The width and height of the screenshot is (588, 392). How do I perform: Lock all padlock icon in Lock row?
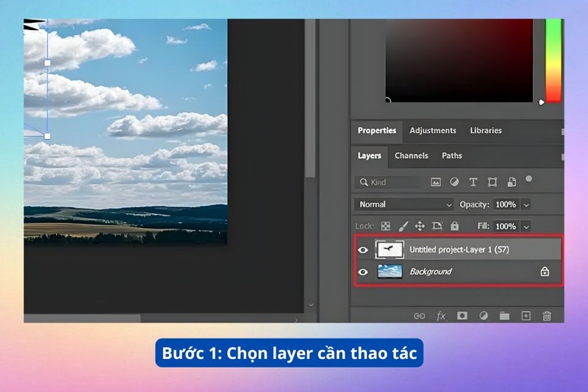coord(454,226)
